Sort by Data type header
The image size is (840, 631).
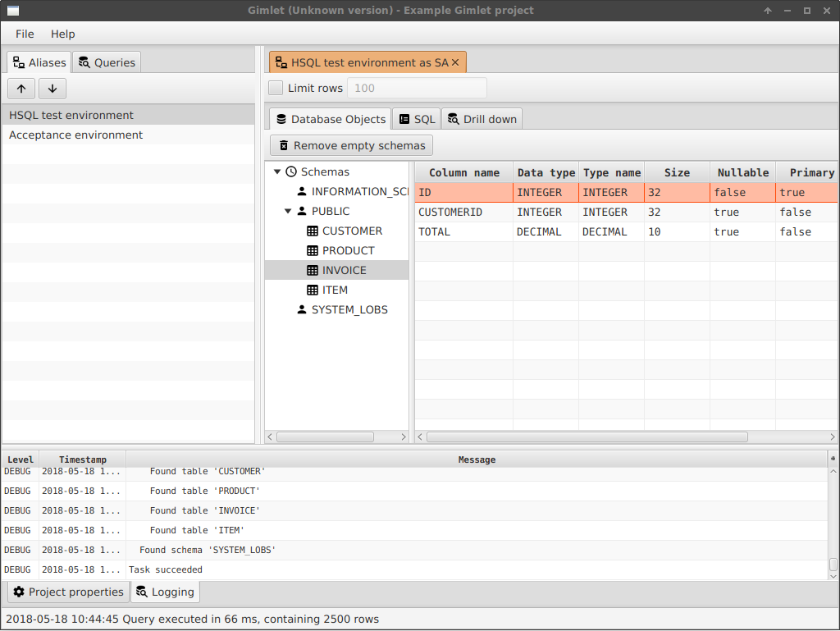546,172
